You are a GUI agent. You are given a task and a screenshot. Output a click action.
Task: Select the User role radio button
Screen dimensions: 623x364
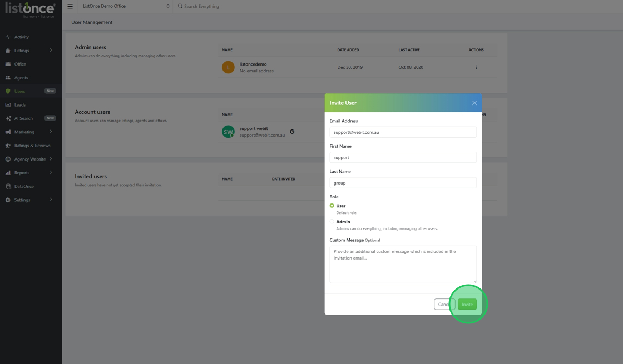(332, 206)
